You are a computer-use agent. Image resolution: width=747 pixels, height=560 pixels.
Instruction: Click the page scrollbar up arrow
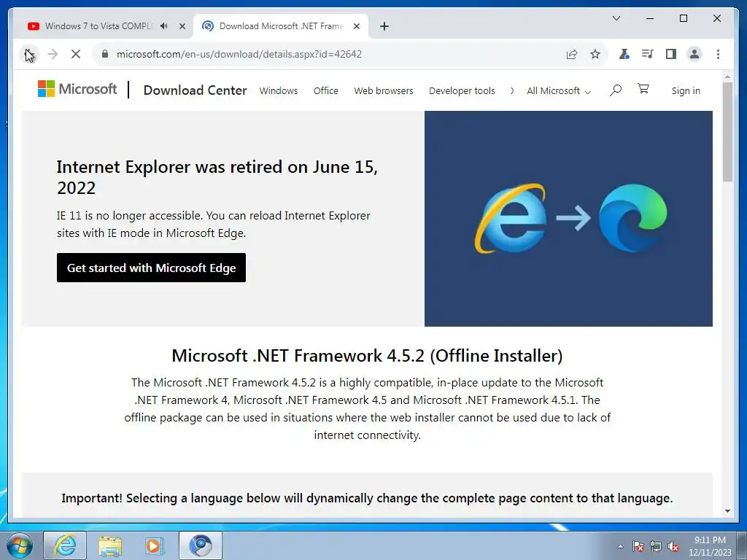pos(727,76)
